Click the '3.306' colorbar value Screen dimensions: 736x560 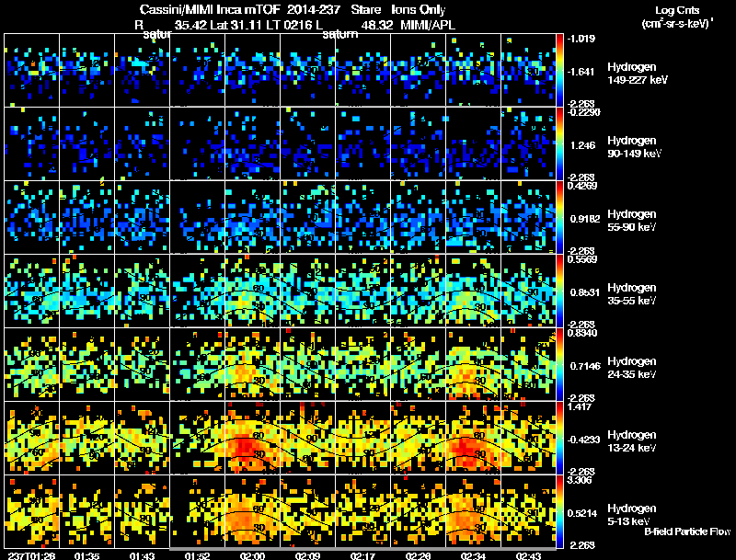click(x=580, y=480)
